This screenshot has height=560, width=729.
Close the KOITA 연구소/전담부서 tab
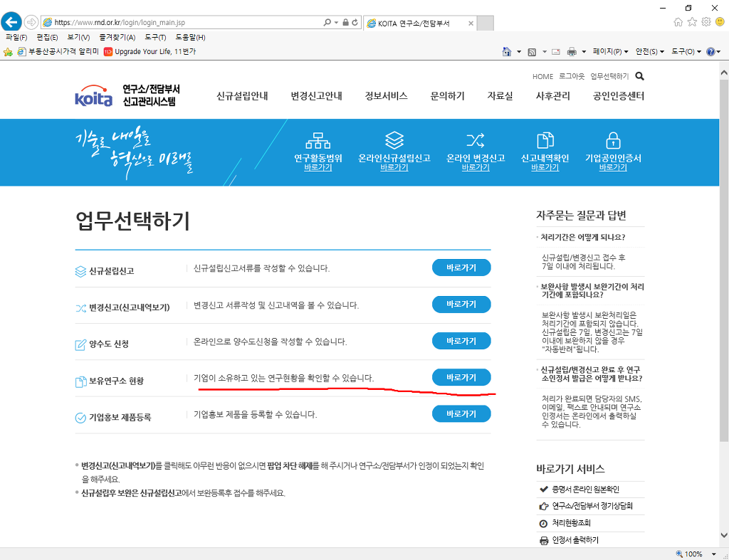471,23
